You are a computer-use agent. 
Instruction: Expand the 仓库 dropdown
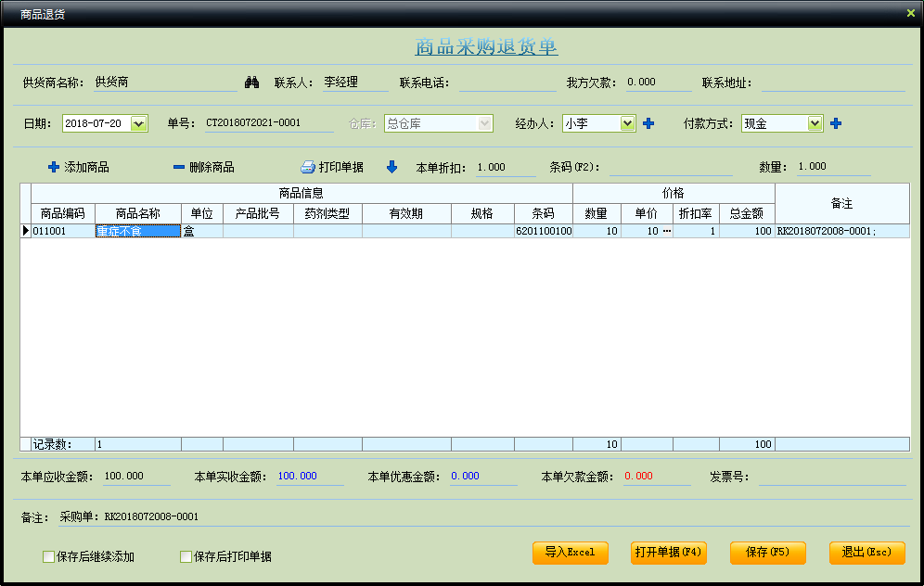tap(484, 123)
